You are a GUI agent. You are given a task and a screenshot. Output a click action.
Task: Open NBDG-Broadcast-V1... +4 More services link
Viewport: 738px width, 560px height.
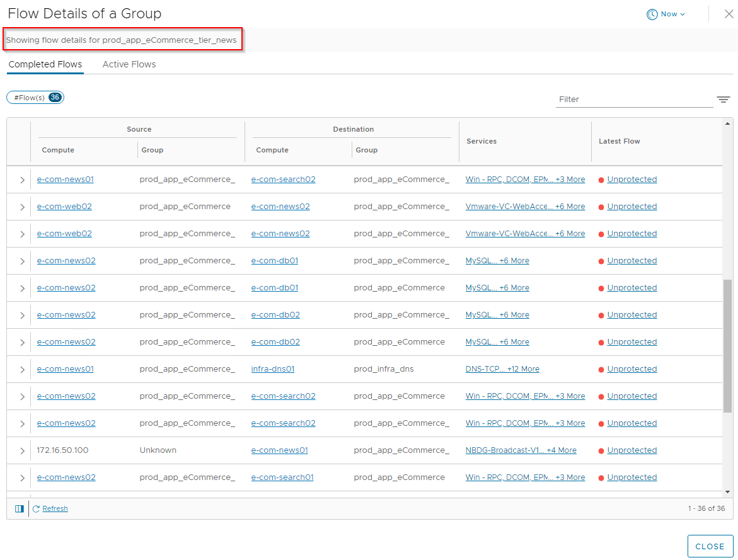pyautogui.click(x=521, y=450)
